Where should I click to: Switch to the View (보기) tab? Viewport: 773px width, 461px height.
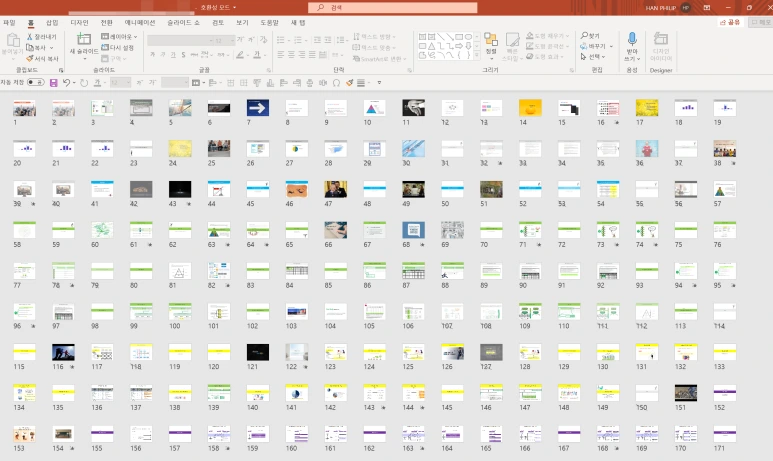pyautogui.click(x=242, y=23)
